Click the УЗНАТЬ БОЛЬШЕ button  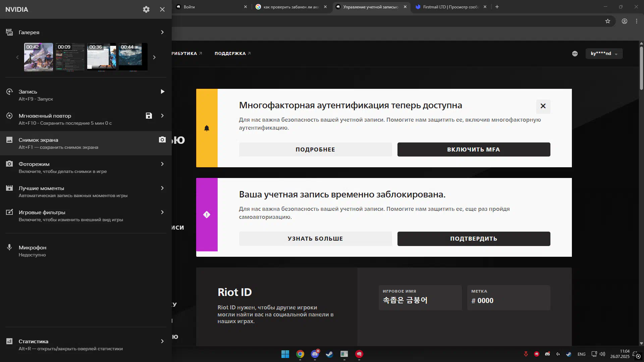(315, 239)
